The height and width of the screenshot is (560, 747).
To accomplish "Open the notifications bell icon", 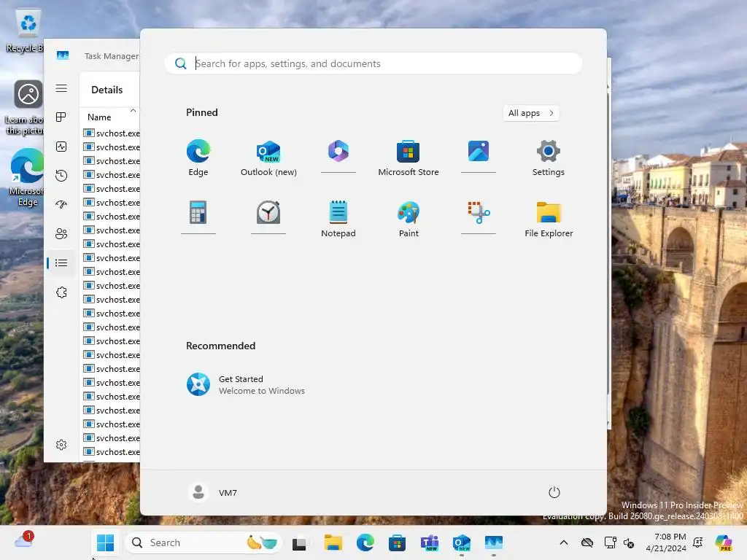I will click(698, 542).
